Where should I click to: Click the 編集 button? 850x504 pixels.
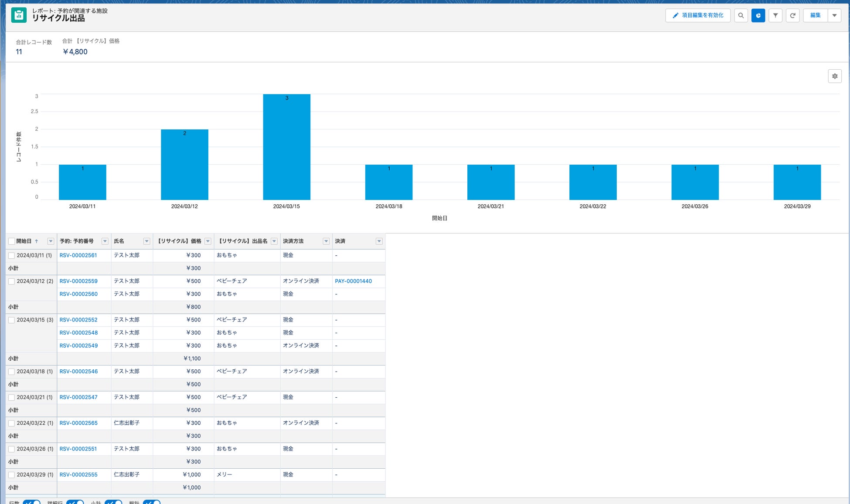coord(815,15)
